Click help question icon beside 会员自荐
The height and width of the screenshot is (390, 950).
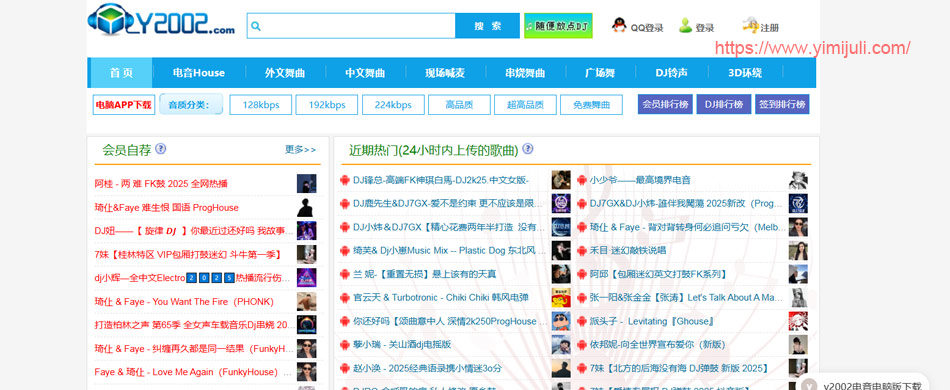click(x=161, y=149)
